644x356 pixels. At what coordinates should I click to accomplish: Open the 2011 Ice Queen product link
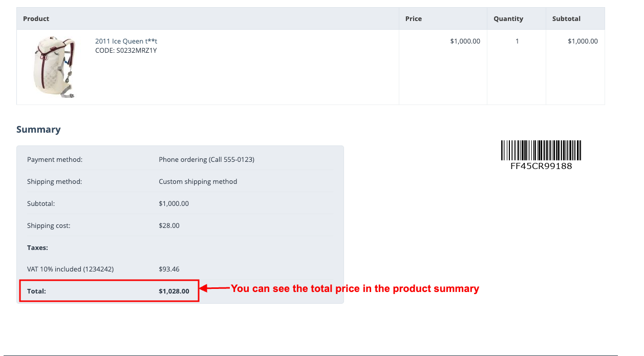(130, 41)
